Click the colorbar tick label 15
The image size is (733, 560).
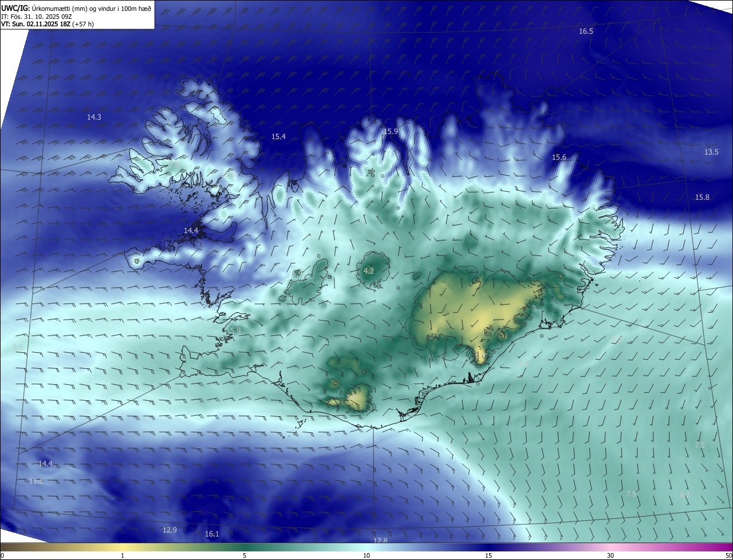488,555
